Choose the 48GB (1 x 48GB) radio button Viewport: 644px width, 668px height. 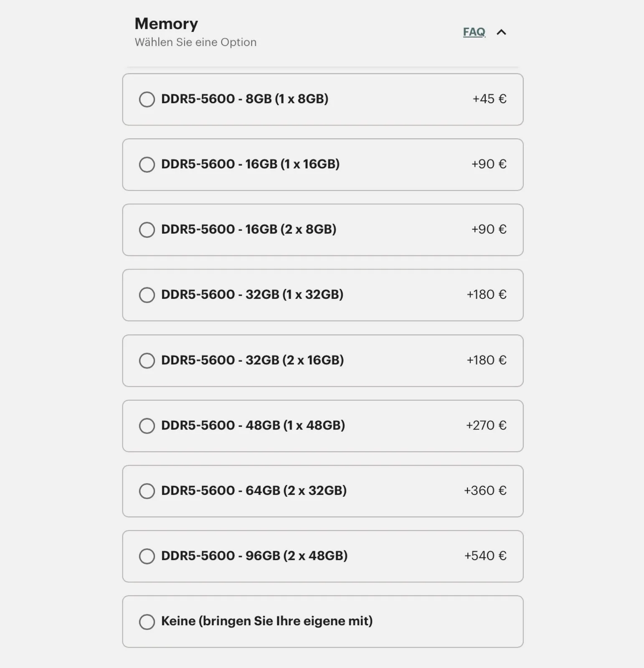(x=147, y=425)
